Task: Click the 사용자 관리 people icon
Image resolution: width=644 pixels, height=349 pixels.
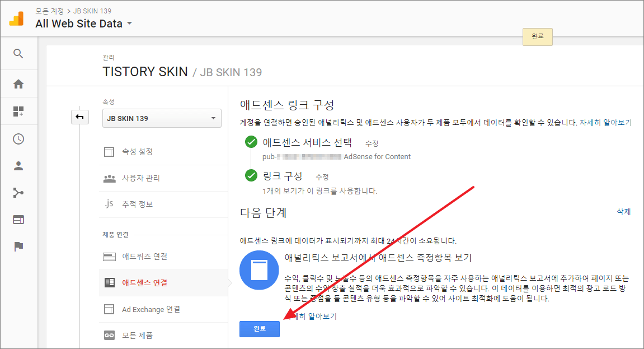Action: point(109,178)
